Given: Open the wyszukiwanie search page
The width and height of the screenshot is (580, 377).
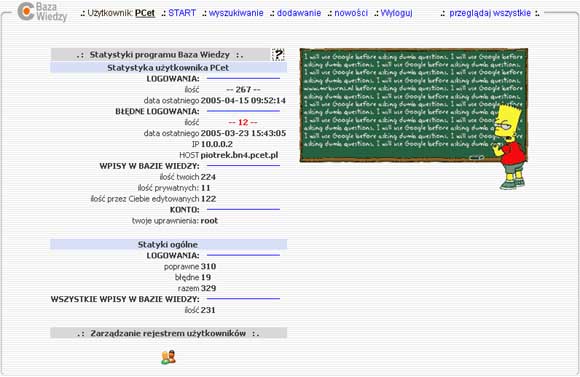Looking at the screenshot, I should click(x=236, y=13).
